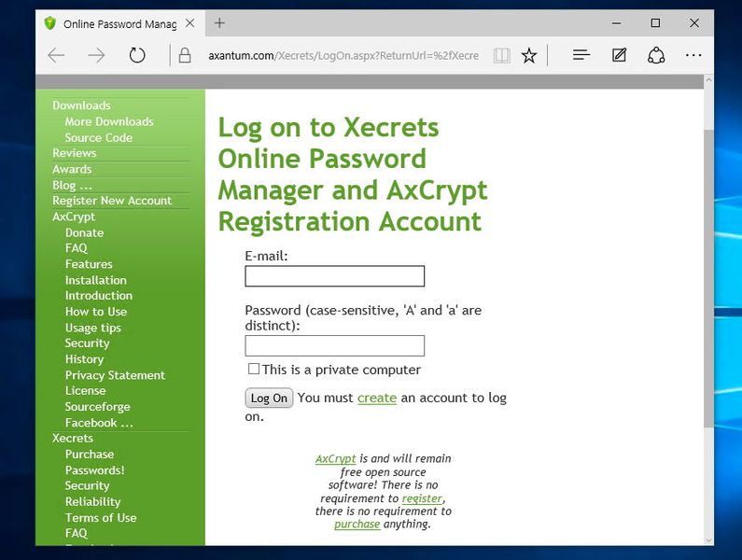This screenshot has width=742, height=560.
Task: Click the scrollbar down arrow
Action: point(708,540)
